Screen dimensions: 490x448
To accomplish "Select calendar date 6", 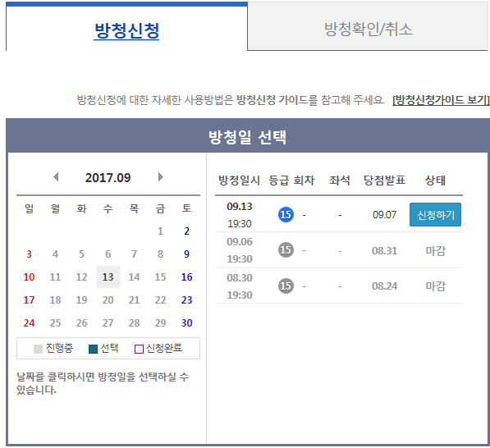I will pyautogui.click(x=108, y=254).
